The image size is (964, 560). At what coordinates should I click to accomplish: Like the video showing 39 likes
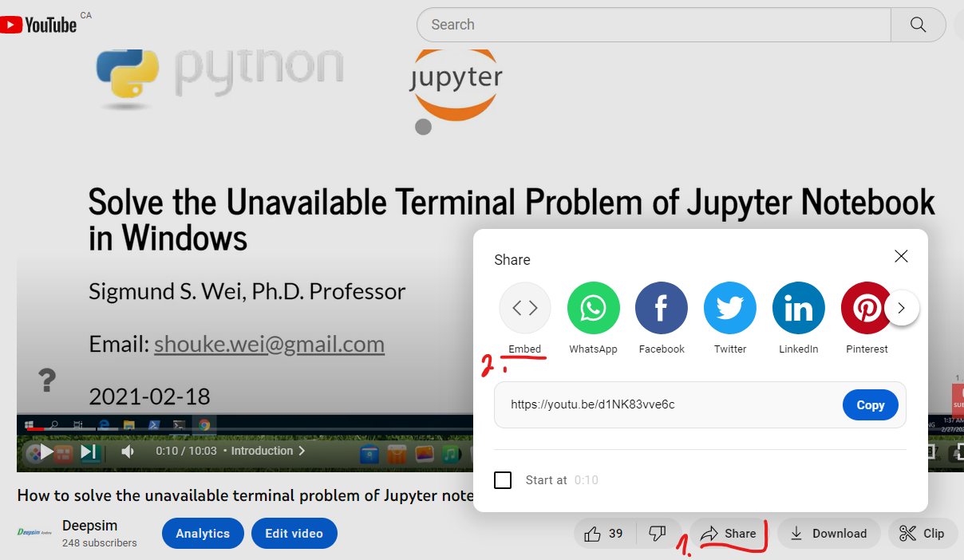coord(604,533)
